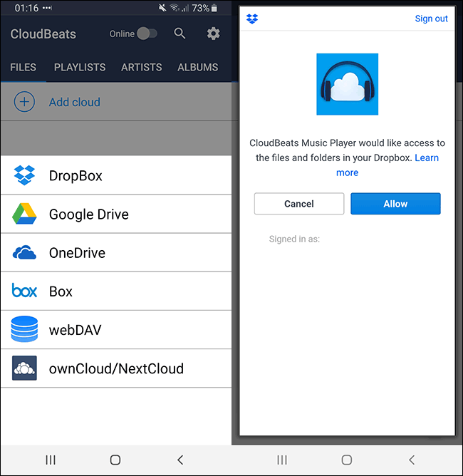Choose webDAV list entry text

coord(76,330)
